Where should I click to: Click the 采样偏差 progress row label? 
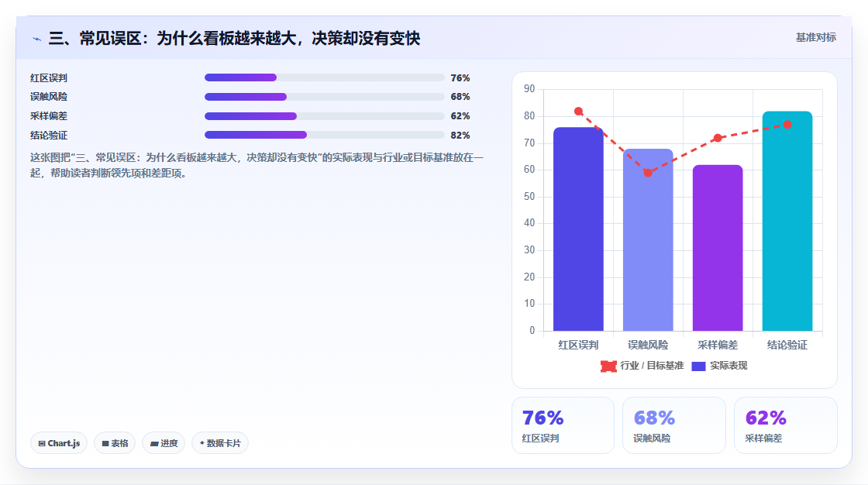point(49,116)
